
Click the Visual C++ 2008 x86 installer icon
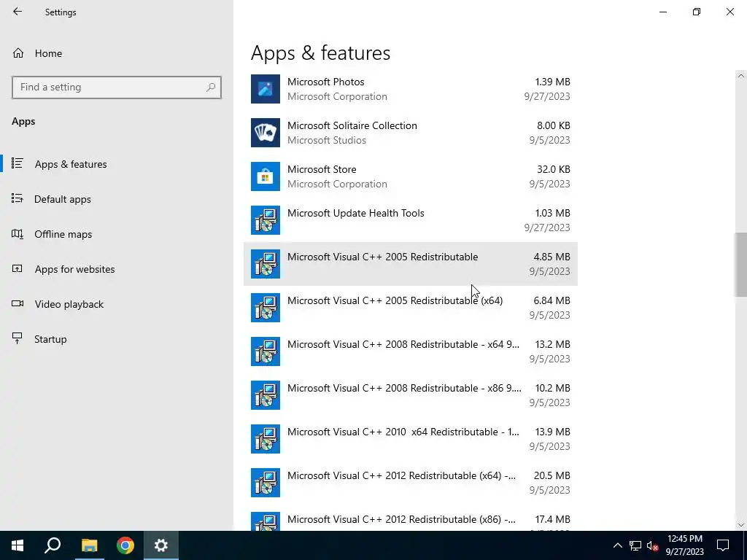coord(266,395)
